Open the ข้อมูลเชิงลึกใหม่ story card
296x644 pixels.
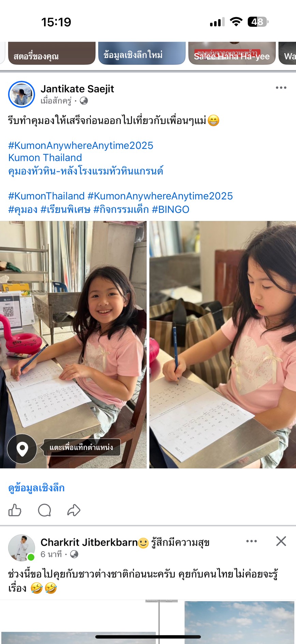pyautogui.click(x=142, y=53)
